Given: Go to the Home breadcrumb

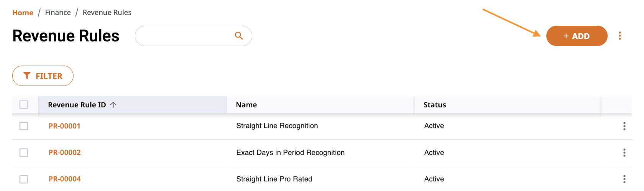Looking at the screenshot, I should (23, 13).
